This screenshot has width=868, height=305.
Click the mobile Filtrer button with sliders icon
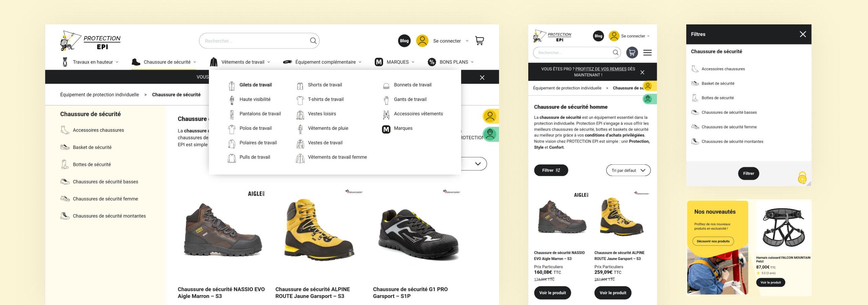[x=551, y=170]
